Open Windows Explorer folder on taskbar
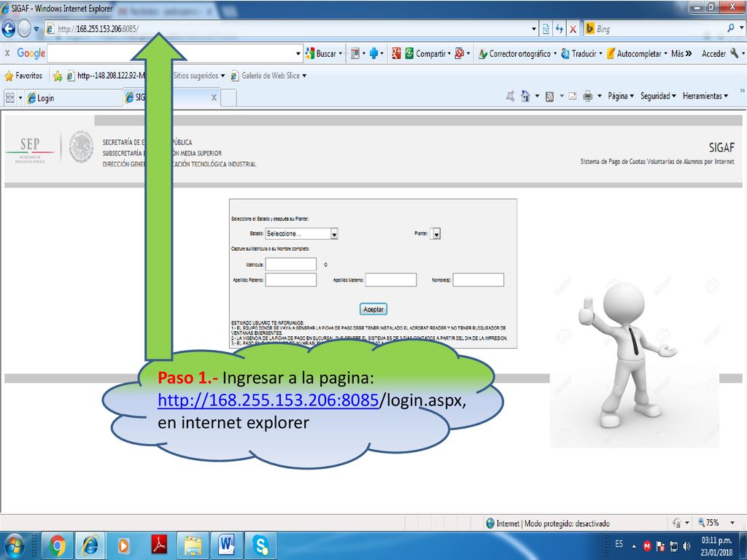The height and width of the screenshot is (560, 747). pos(193,545)
